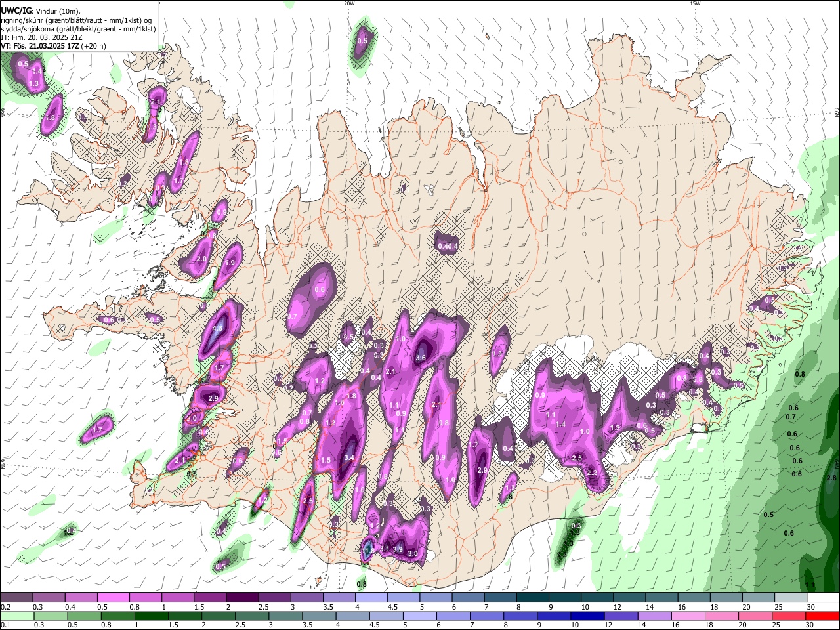Select the pale green rain swatch labeled 0.1
This screenshot has width=840, height=630.
[16, 616]
